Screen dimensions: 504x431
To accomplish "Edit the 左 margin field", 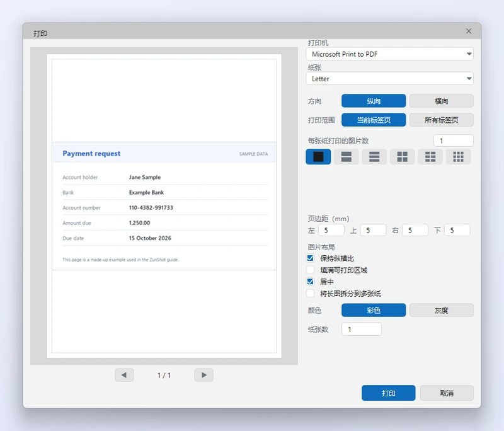I will [331, 231].
